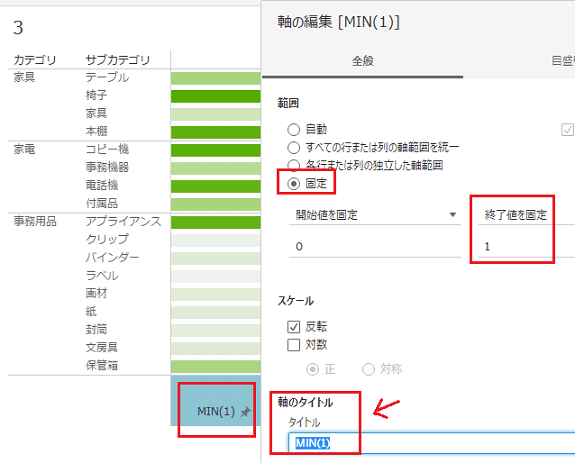Select the 付属品 subcategory row
This screenshot has width=575, height=463.
(x=102, y=203)
